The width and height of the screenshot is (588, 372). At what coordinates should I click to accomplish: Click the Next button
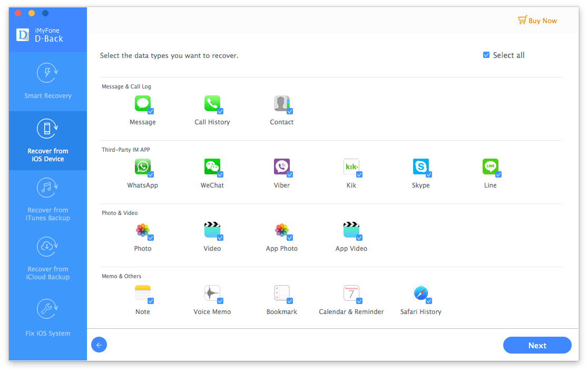pyautogui.click(x=537, y=345)
